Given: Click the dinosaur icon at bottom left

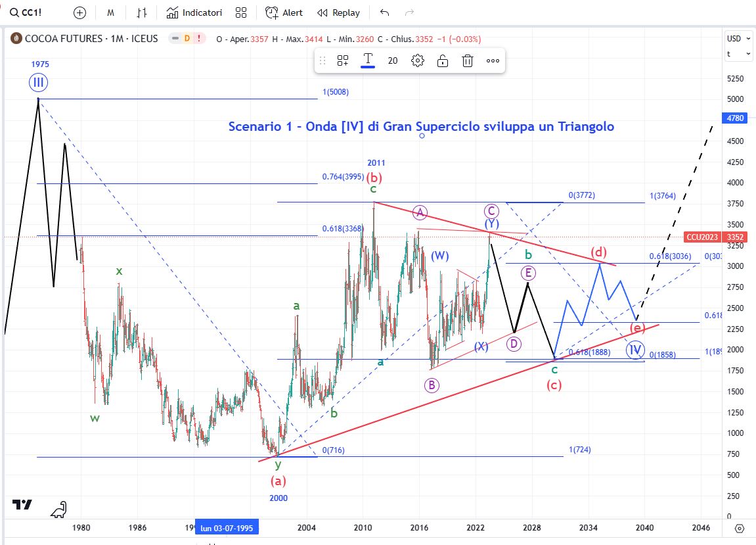Looking at the screenshot, I should [x=59, y=509].
